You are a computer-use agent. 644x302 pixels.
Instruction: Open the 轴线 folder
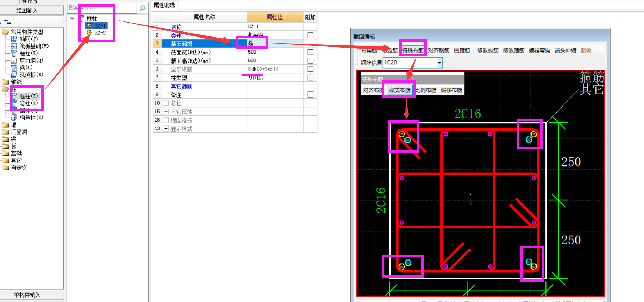point(5,82)
